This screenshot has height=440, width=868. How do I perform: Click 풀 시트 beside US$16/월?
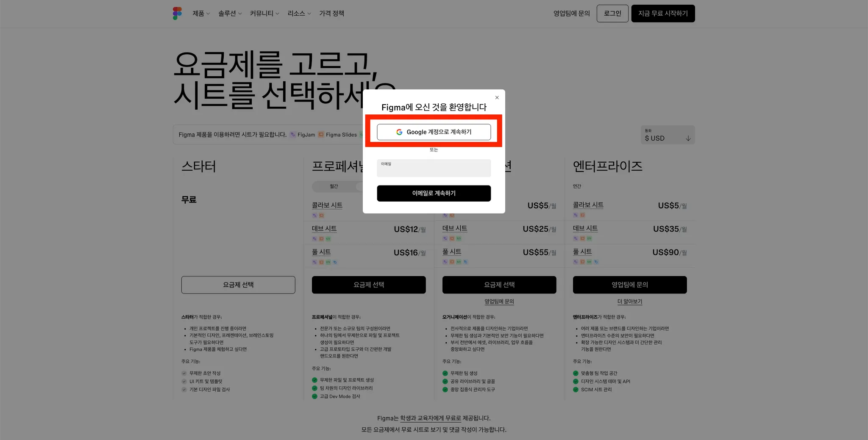tap(321, 252)
